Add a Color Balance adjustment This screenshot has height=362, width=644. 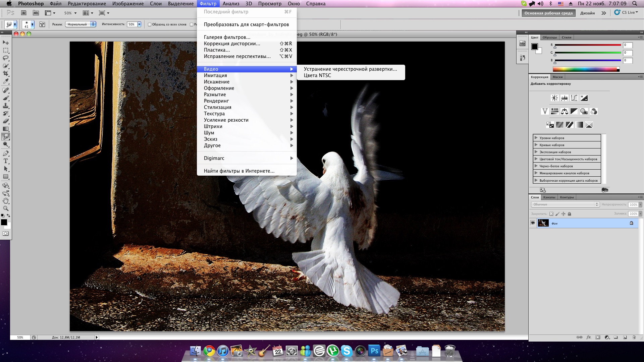[x=565, y=111]
